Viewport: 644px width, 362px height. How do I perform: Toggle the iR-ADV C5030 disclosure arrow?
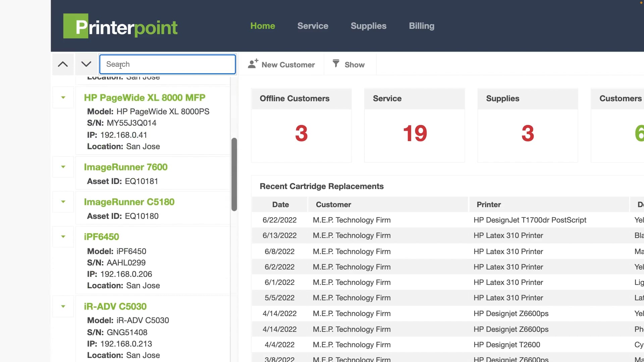tap(63, 306)
